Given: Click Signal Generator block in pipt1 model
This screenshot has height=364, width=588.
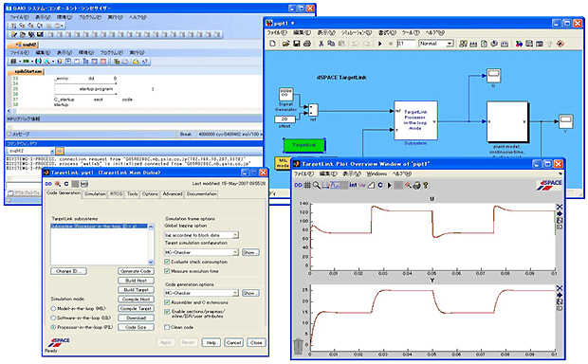Looking at the screenshot, I should pyautogui.click(x=286, y=94).
